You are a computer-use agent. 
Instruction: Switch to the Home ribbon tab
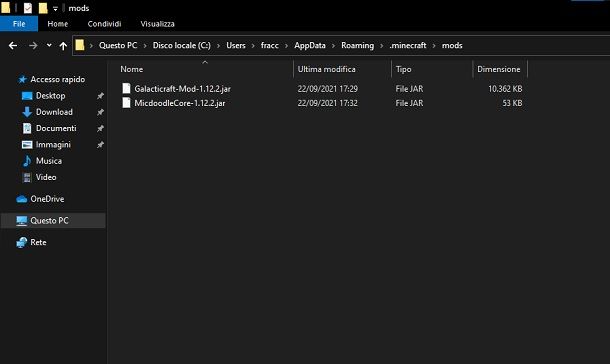pos(58,24)
